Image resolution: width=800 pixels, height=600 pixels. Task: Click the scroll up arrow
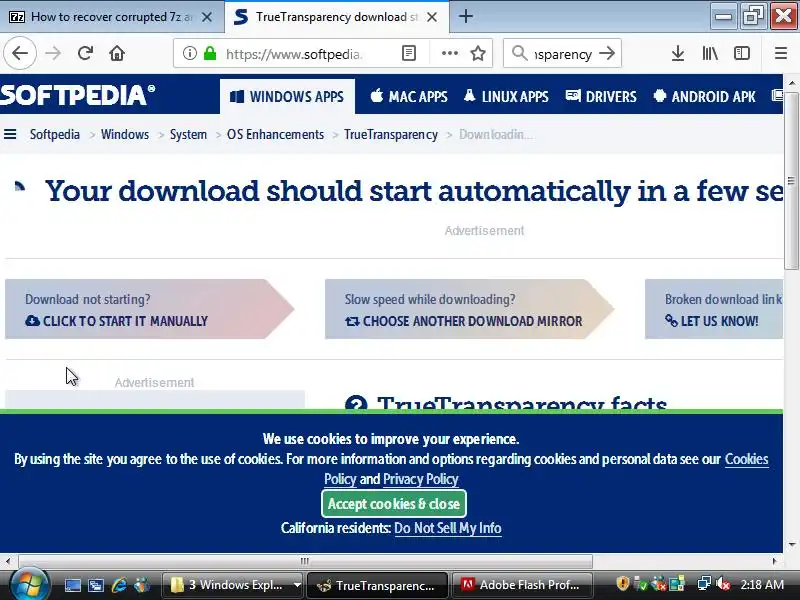pyautogui.click(x=791, y=83)
